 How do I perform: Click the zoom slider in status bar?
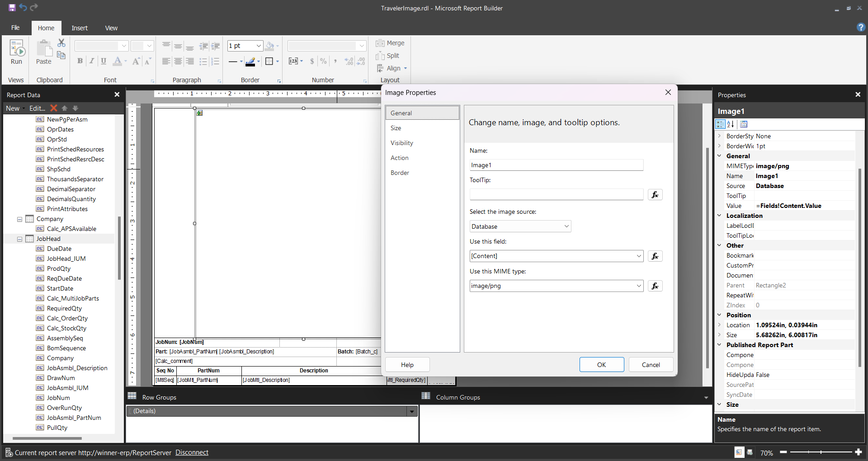pos(821,452)
